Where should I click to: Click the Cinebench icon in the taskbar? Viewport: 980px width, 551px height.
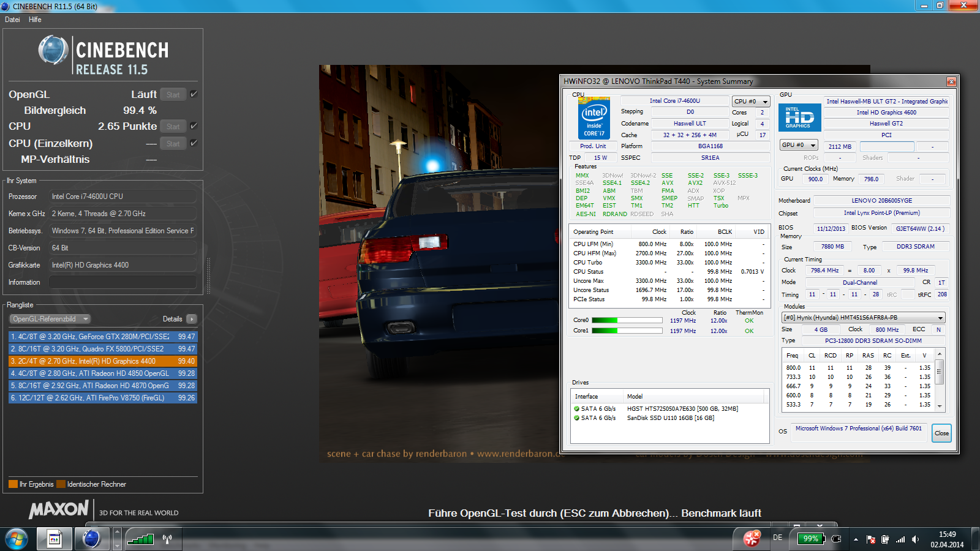tap(91, 539)
